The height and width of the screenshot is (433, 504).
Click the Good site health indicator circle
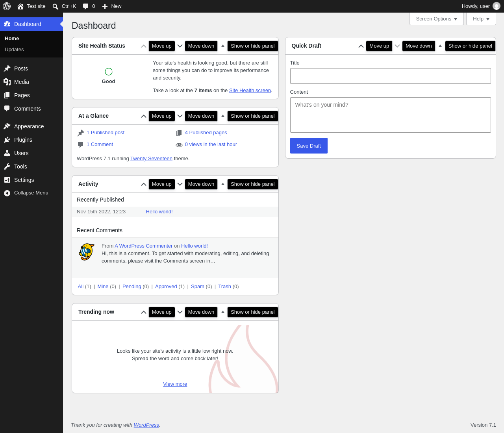pos(109,72)
